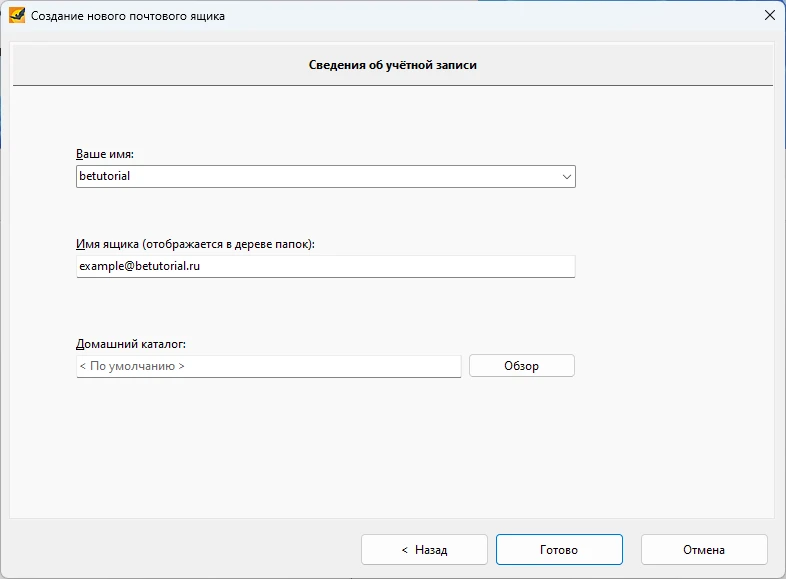The height and width of the screenshot is (579, 786).
Task: Click The Bat! app icon in title bar
Action: pyautogui.click(x=16, y=16)
